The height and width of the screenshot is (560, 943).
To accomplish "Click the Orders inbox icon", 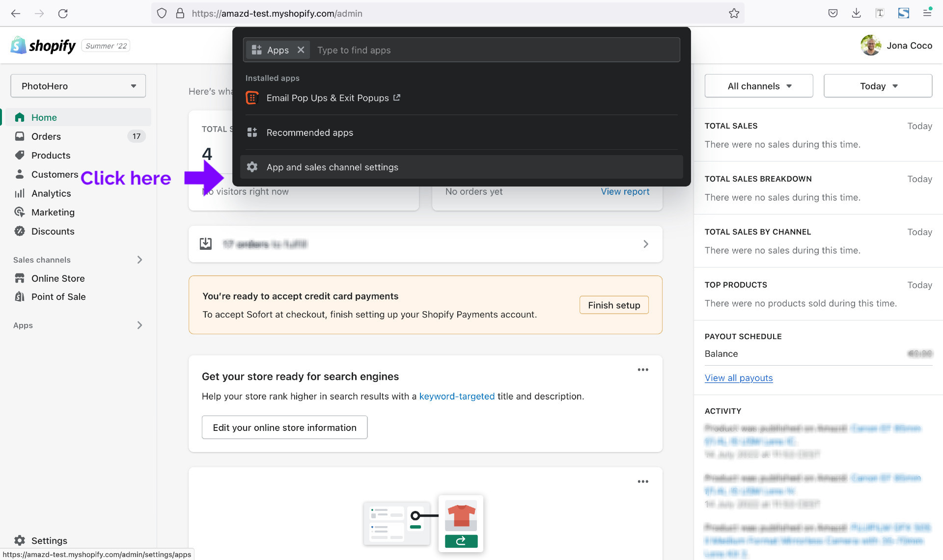I will click(x=20, y=136).
